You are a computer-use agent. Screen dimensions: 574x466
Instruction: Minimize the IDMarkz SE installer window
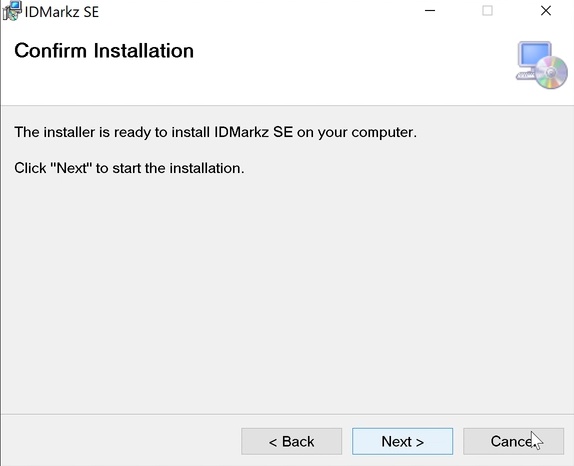(430, 11)
